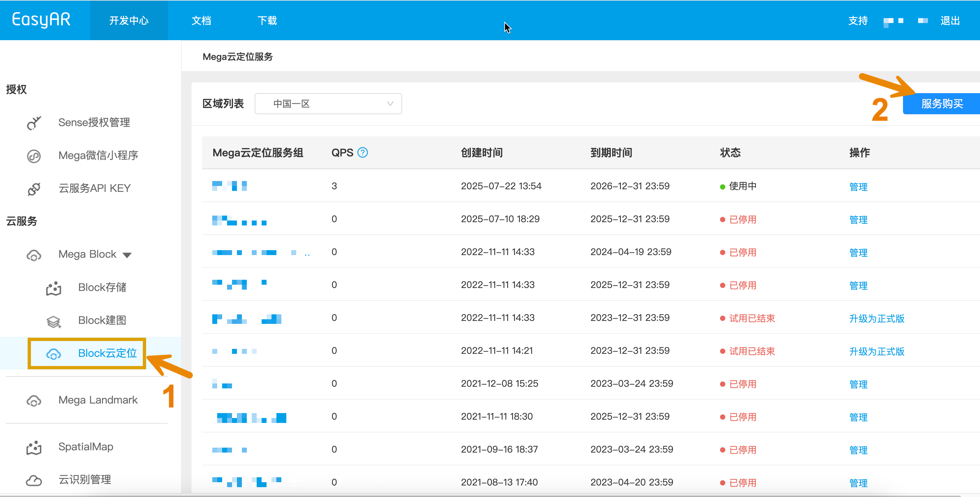Click the first 升级为正式版 link
The width and height of the screenshot is (980, 497).
[877, 319]
